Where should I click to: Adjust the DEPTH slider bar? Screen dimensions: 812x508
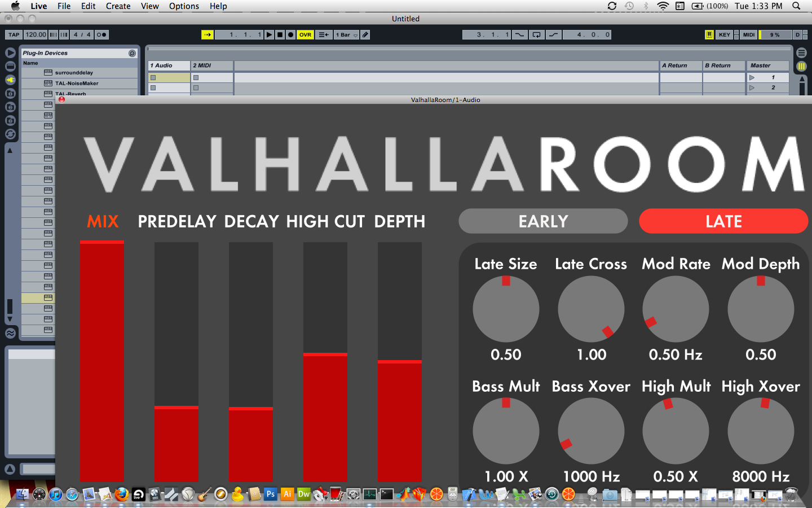click(x=399, y=361)
